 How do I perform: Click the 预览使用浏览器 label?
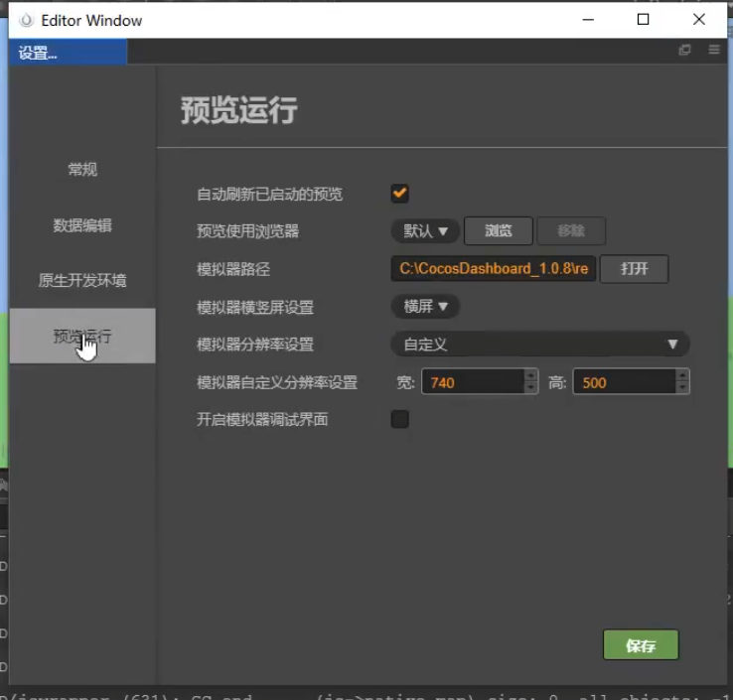(247, 231)
